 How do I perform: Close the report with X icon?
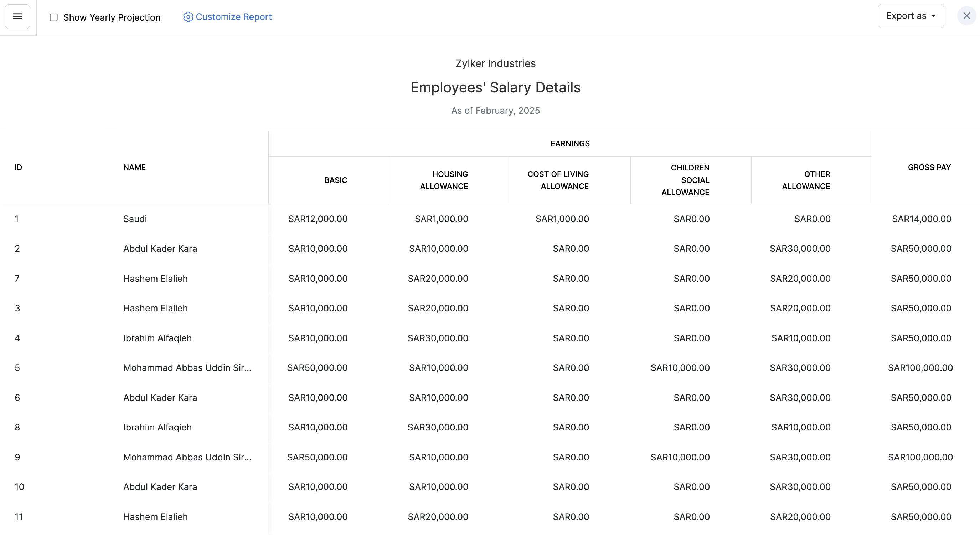(x=966, y=16)
